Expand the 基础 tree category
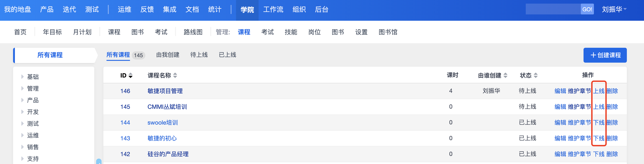Screen dimensions: 644x164 (23, 77)
